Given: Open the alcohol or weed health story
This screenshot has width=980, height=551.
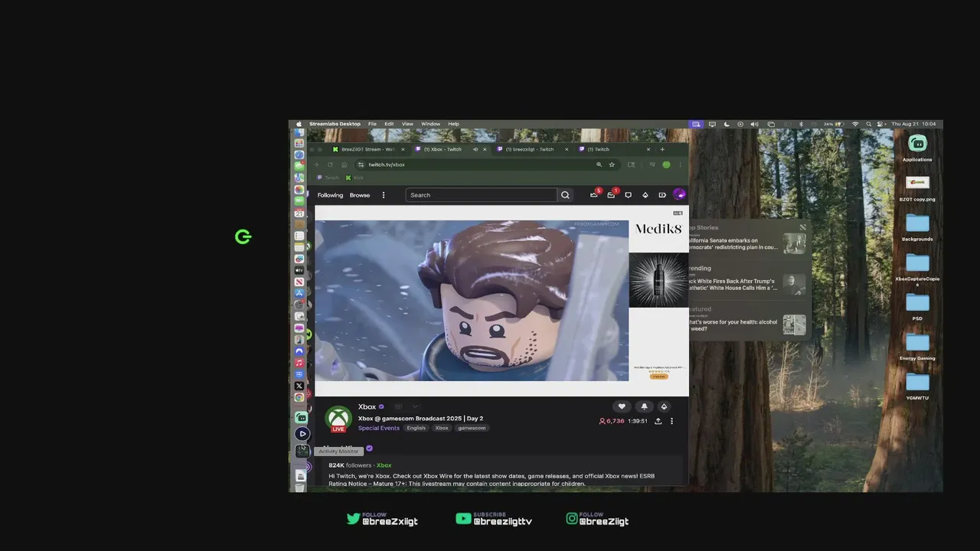Looking at the screenshot, I should tap(747, 324).
